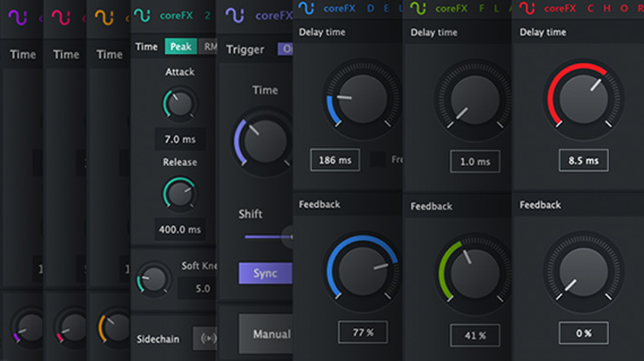Click the Chorus Feedback knob at 0%

[x=584, y=272]
